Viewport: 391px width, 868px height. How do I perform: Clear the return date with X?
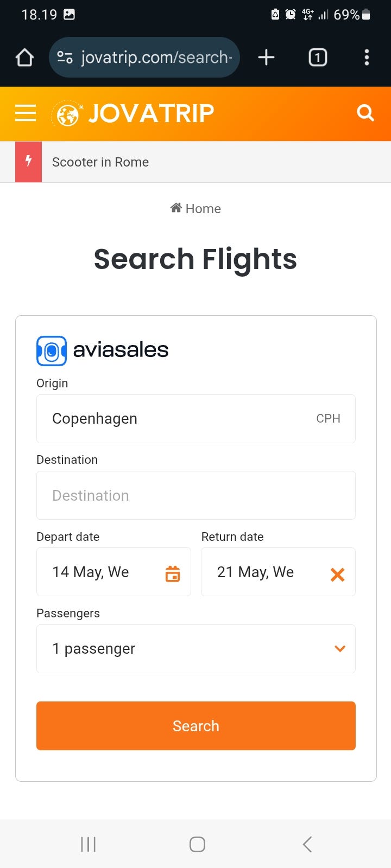point(337,574)
